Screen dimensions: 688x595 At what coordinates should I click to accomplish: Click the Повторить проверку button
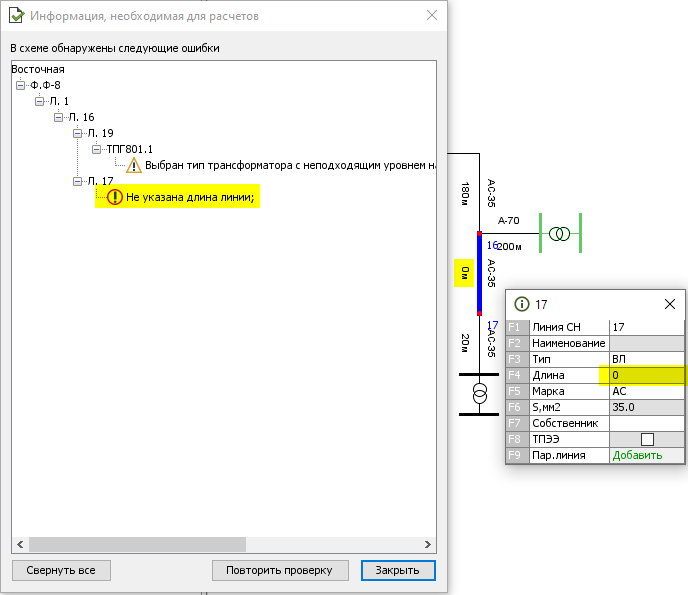(x=280, y=570)
